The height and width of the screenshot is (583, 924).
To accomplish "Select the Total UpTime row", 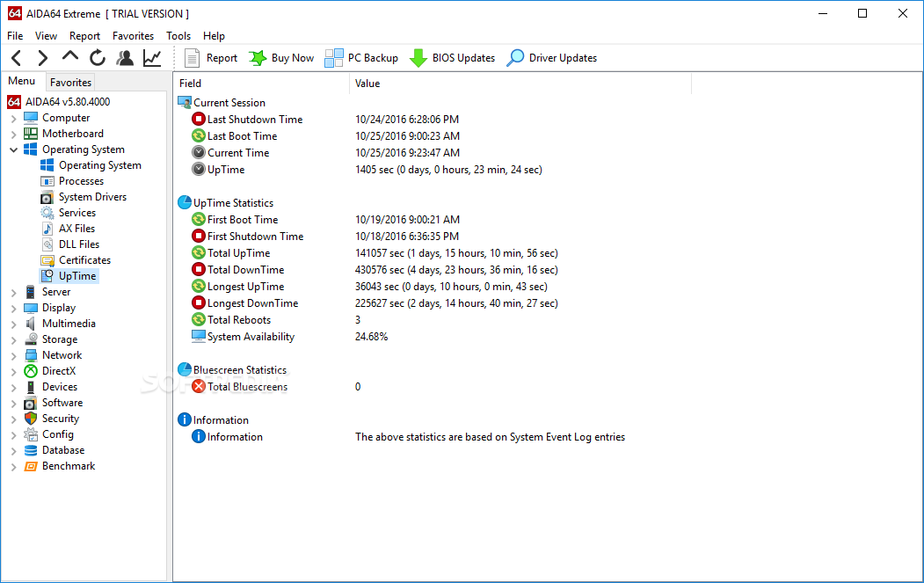I will (375, 253).
